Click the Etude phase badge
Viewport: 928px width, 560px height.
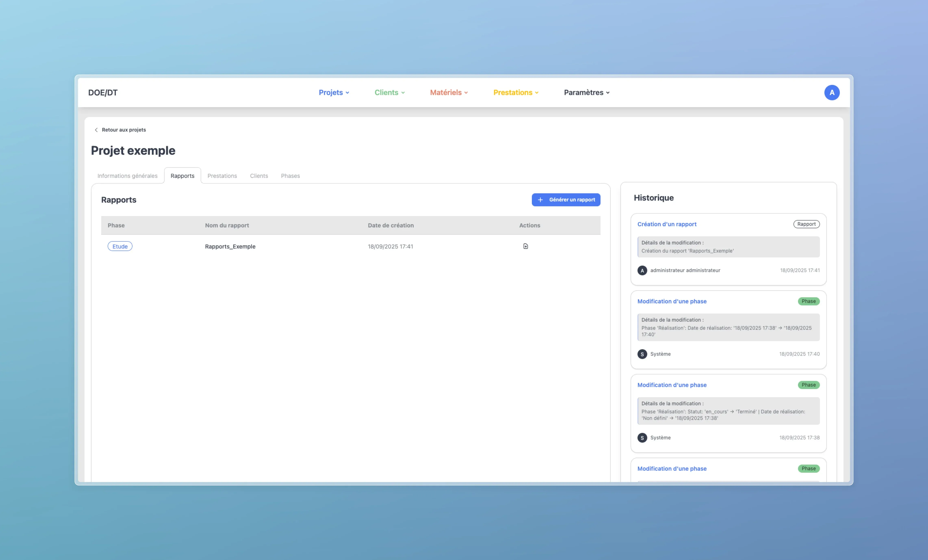[x=120, y=246]
